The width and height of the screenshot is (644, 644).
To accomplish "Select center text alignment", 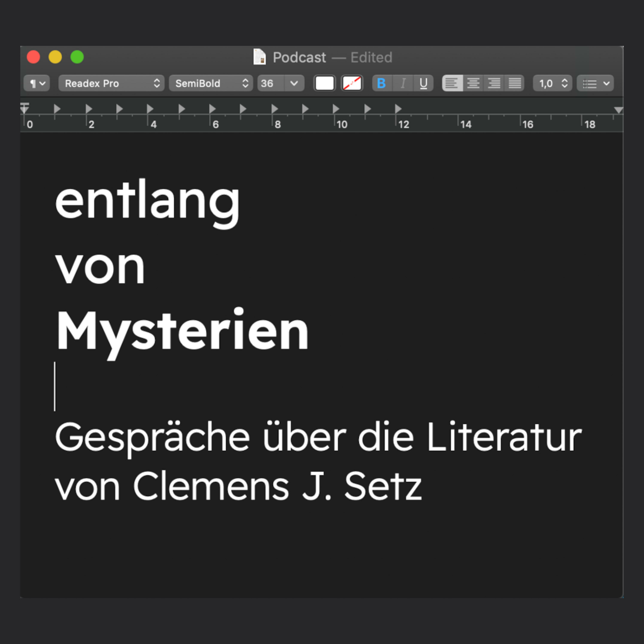I will (x=473, y=83).
